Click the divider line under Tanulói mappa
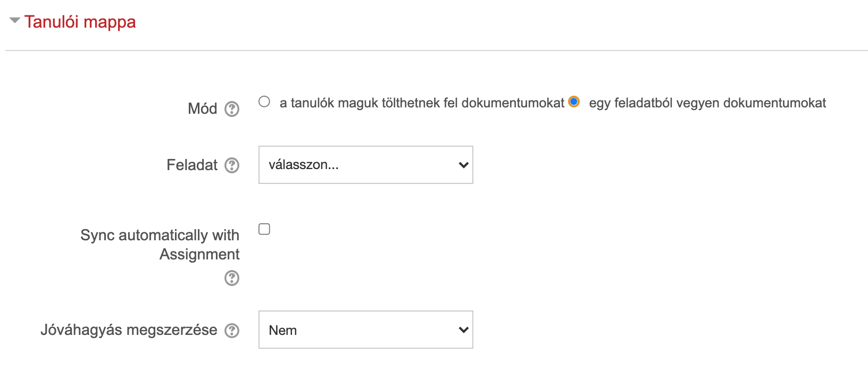 pyautogui.click(x=436, y=51)
